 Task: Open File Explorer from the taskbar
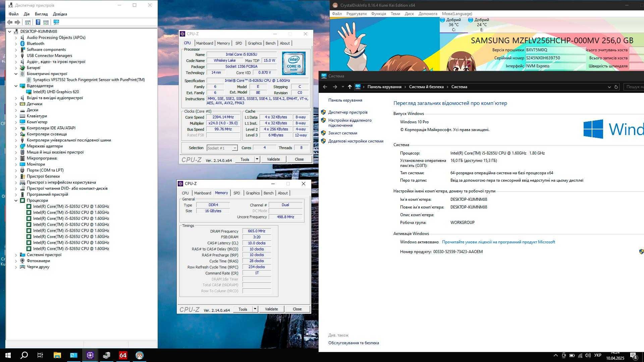point(57,355)
